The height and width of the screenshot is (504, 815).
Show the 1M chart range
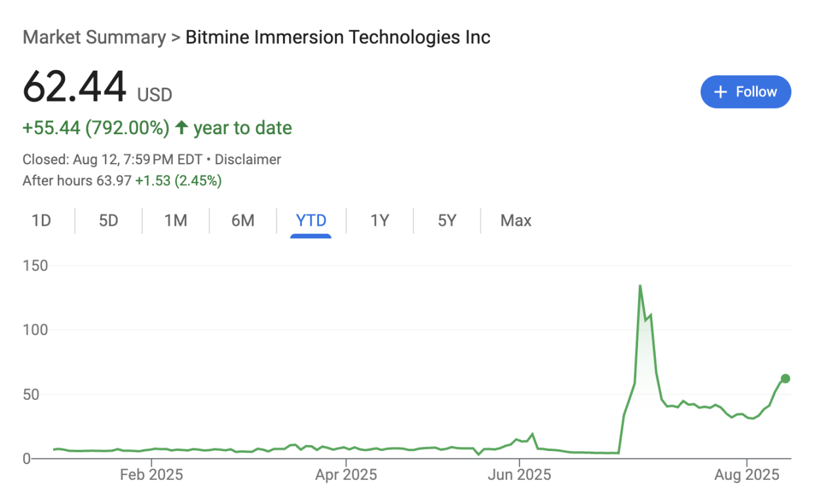click(176, 221)
